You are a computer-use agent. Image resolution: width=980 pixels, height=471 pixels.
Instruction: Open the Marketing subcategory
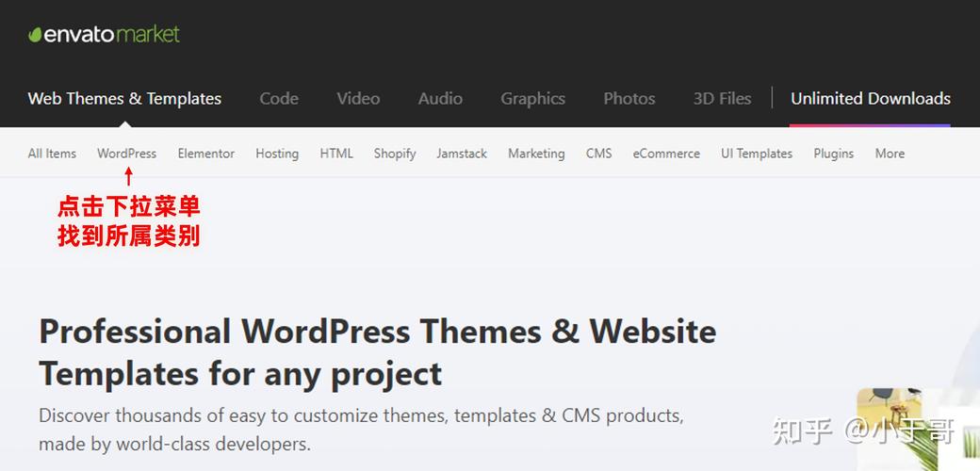[536, 154]
